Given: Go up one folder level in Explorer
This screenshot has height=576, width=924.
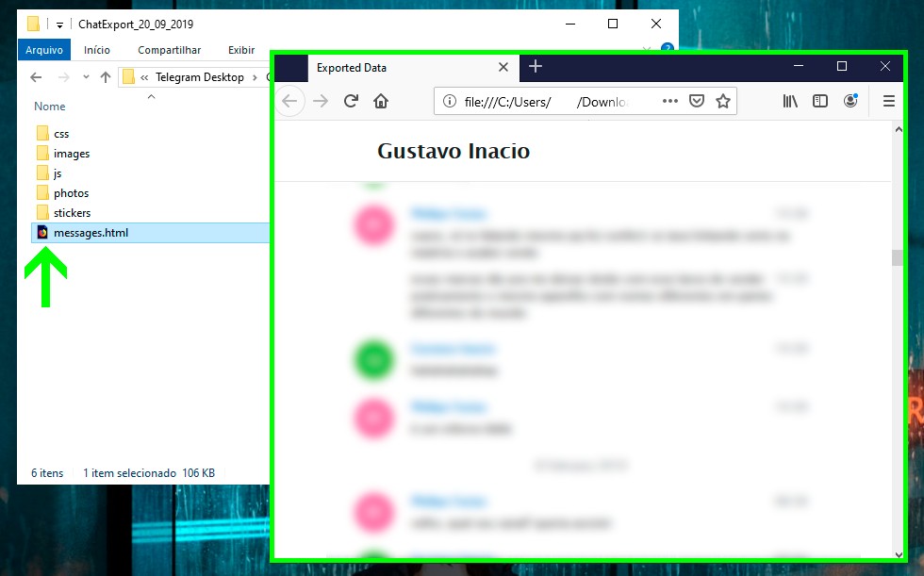Looking at the screenshot, I should pos(106,77).
